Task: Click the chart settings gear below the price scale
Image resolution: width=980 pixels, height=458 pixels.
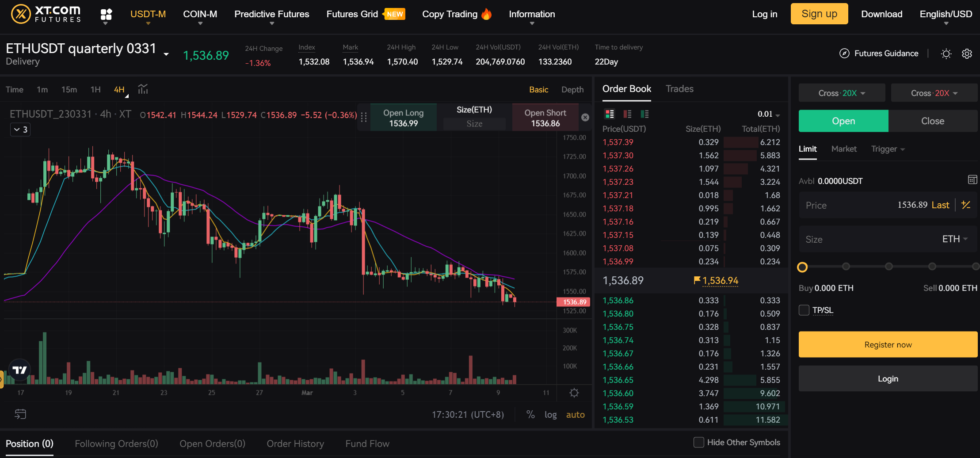Action: click(573, 393)
